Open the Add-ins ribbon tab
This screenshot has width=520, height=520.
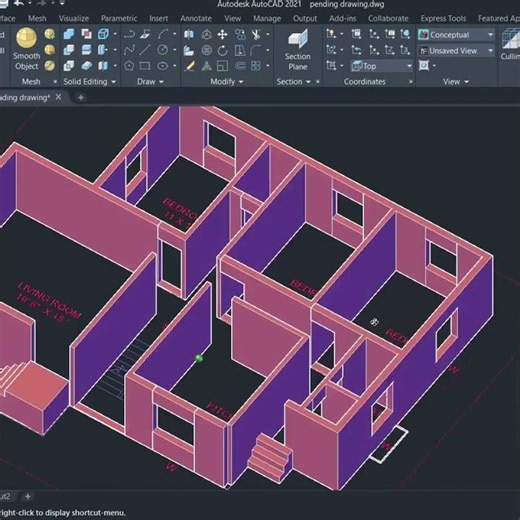point(342,18)
